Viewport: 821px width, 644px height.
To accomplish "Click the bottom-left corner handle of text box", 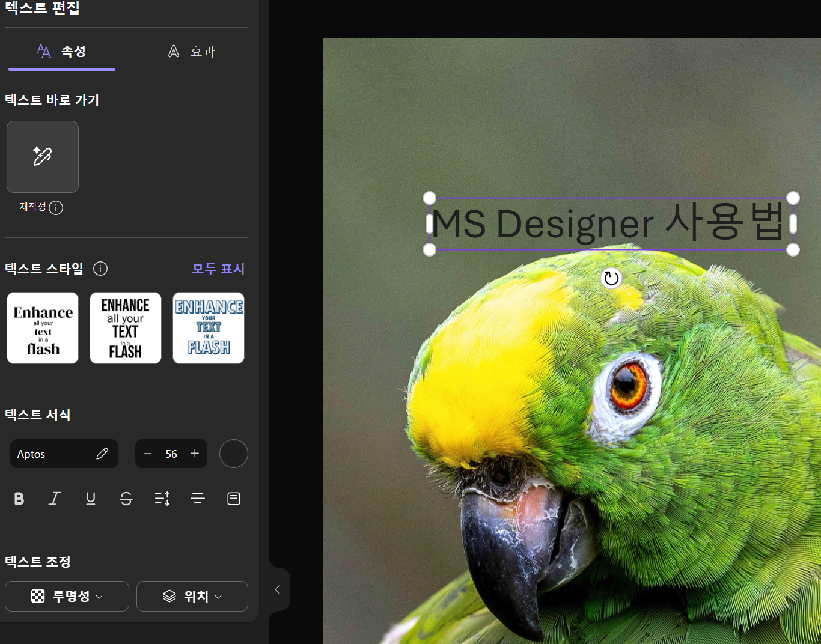I will coord(429,249).
